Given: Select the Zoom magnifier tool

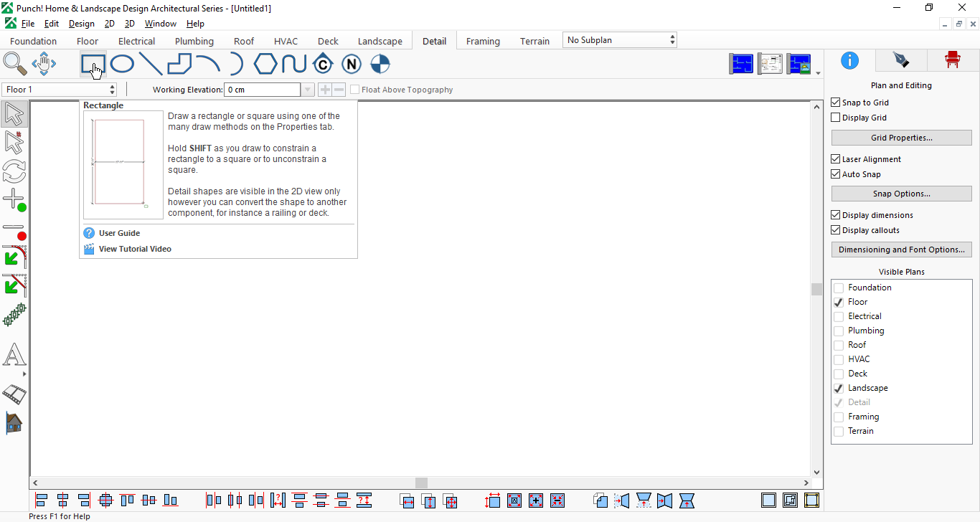Looking at the screenshot, I should point(15,65).
